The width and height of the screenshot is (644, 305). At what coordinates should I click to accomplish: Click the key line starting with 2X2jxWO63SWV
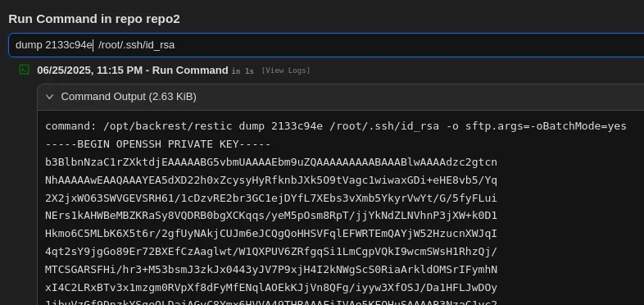(x=271, y=198)
